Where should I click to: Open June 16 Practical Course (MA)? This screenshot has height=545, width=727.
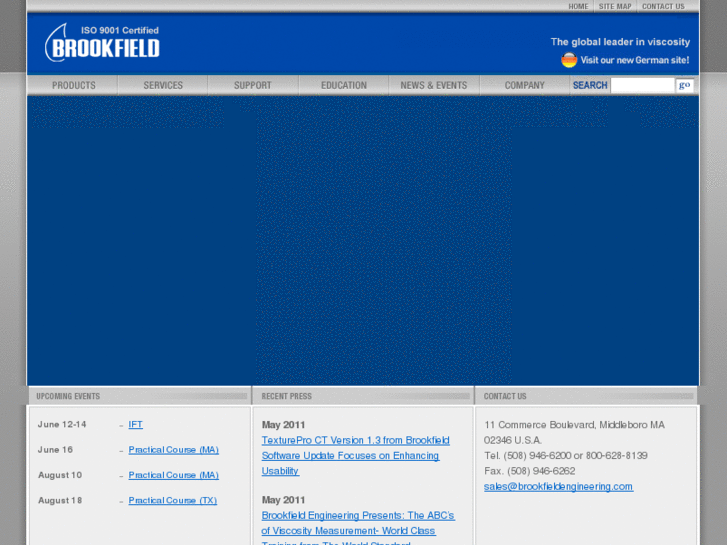(173, 450)
